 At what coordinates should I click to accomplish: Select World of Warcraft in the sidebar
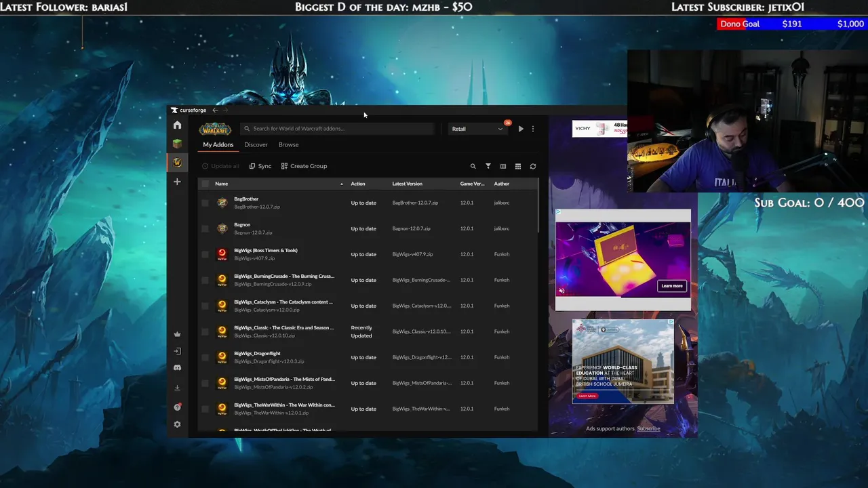click(177, 163)
